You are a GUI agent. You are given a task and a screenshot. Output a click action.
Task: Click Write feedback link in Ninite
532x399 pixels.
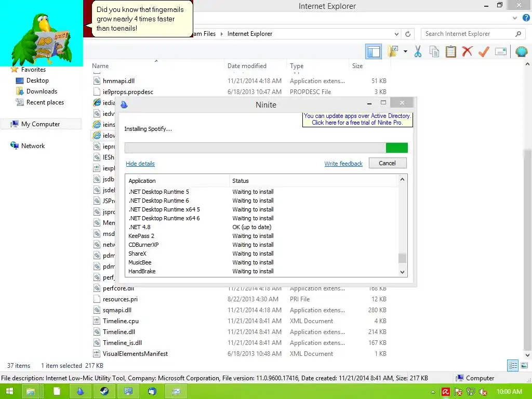click(343, 164)
